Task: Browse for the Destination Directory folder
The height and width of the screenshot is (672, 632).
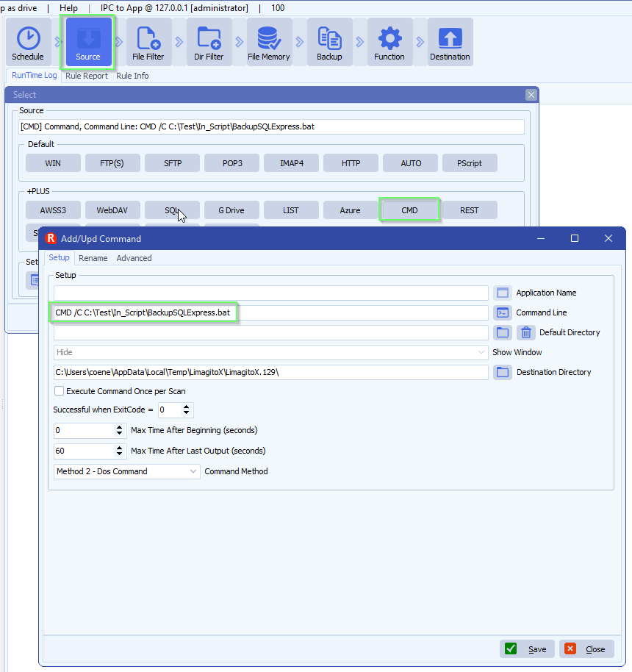Action: (x=503, y=372)
